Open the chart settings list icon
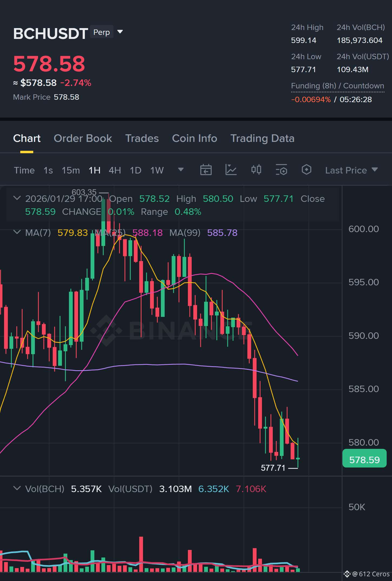392x581 pixels. [x=281, y=170]
